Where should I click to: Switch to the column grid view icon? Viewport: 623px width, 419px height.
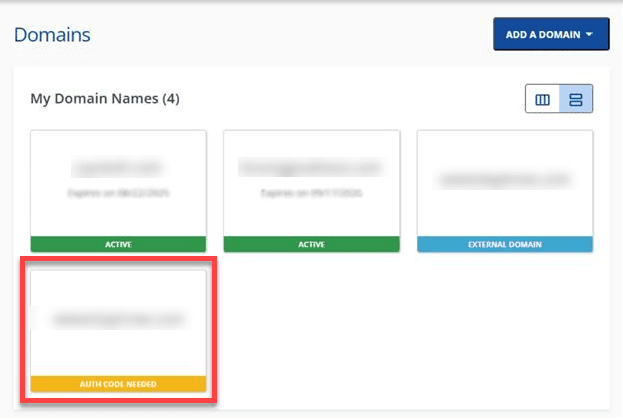(543, 100)
